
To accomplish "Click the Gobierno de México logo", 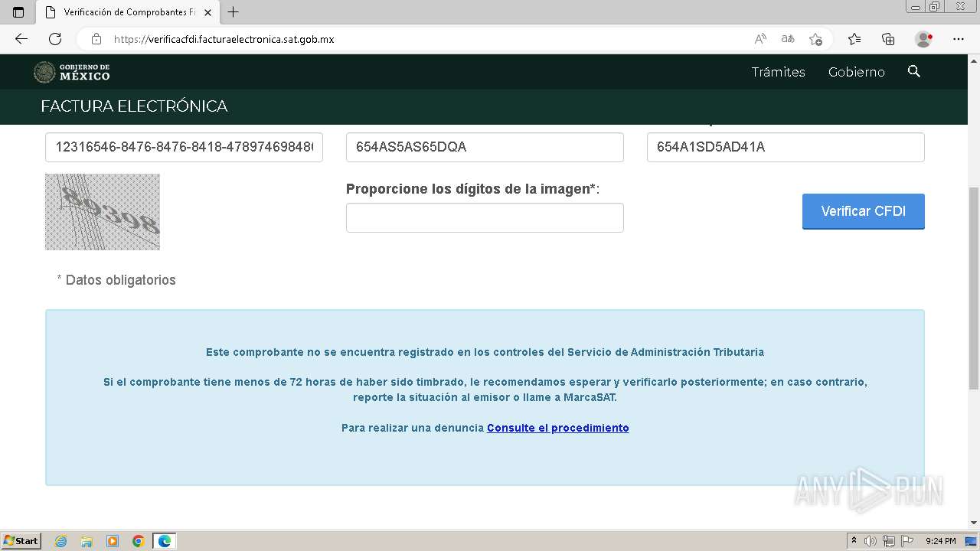I will point(72,72).
